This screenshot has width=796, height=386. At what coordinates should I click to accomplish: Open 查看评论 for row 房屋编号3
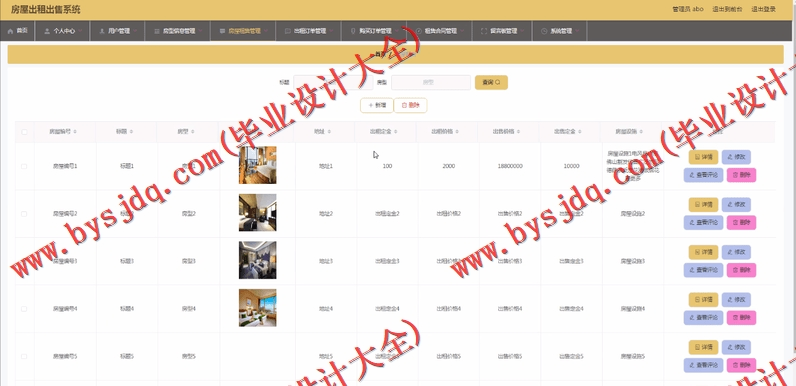703,270
